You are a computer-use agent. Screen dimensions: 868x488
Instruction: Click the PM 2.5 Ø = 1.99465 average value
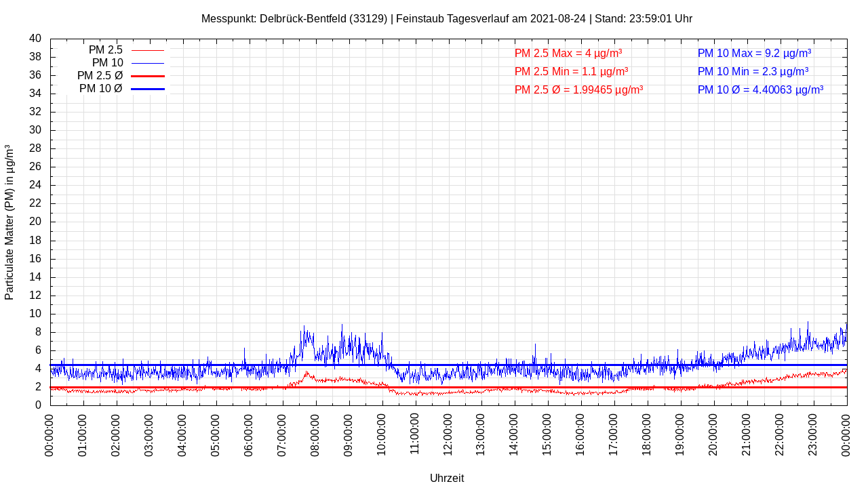click(x=578, y=89)
